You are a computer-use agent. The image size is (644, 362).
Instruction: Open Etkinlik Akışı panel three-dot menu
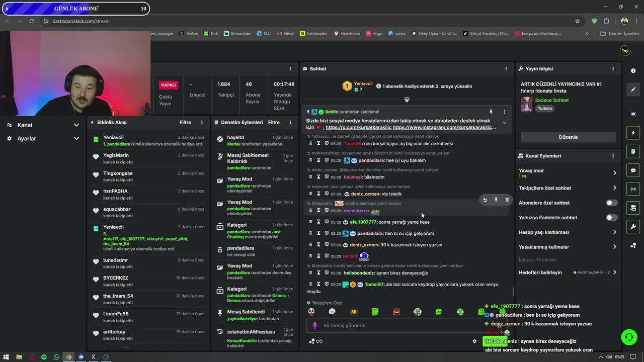[202, 122]
